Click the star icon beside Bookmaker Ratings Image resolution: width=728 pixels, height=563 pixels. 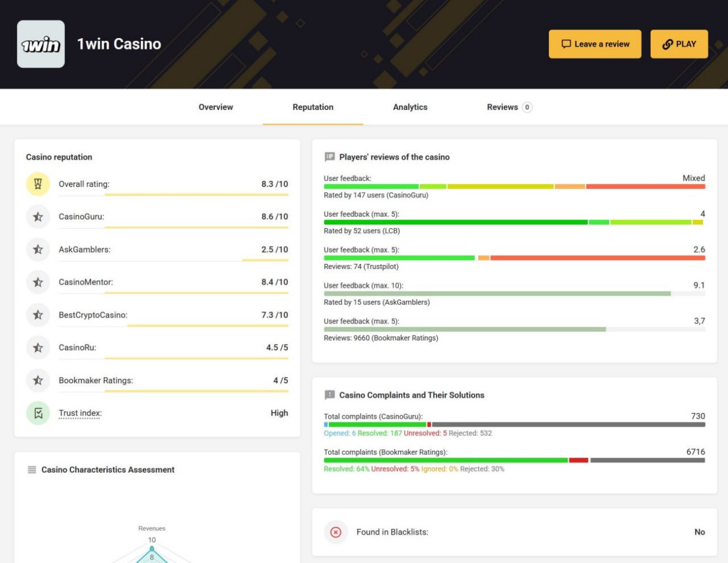(x=38, y=380)
